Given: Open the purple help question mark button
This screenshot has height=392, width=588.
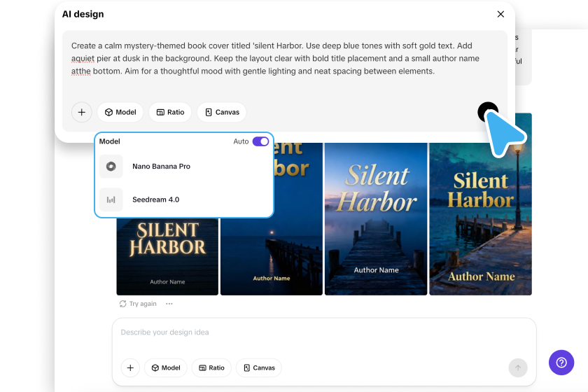Looking at the screenshot, I should click(x=561, y=363).
